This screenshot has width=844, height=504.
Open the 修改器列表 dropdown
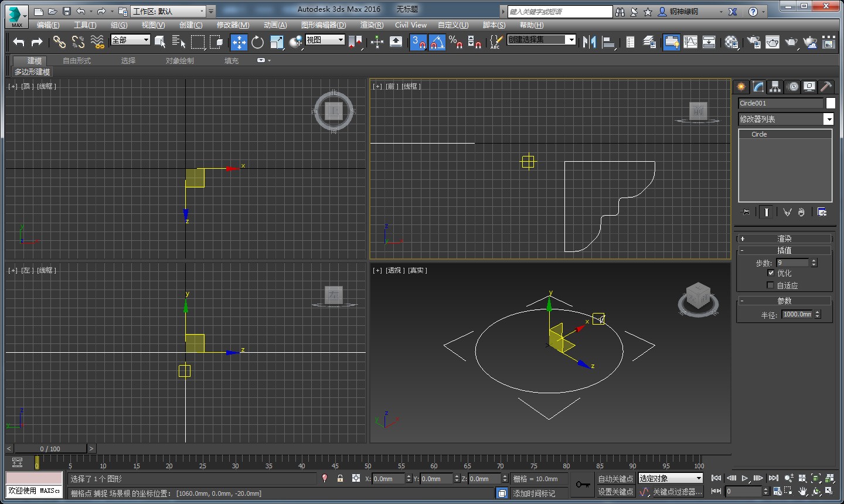coord(828,119)
